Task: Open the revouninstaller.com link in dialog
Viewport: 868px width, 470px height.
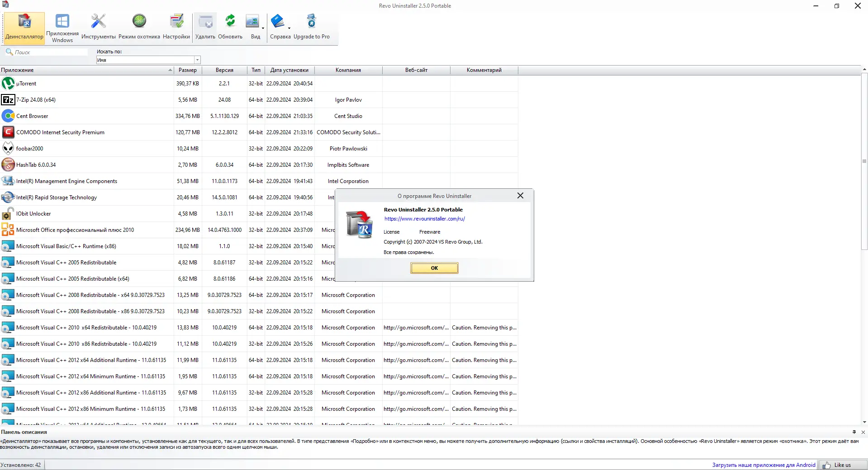Action: (425, 219)
